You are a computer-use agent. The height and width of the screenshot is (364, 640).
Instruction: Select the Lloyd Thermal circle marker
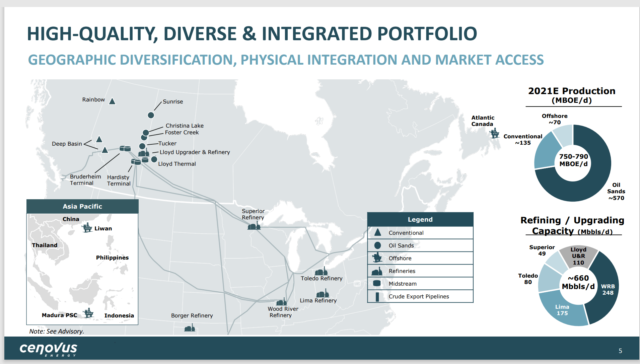pos(154,159)
